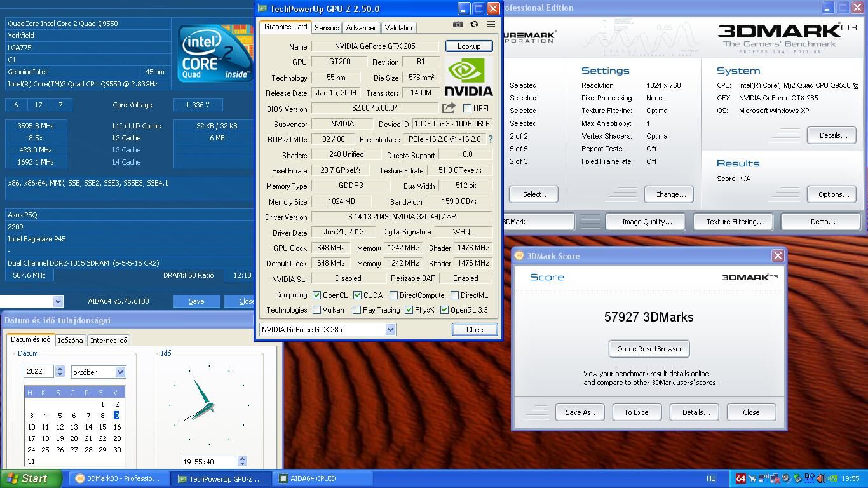Click Texture Filtering... button

[735, 222]
